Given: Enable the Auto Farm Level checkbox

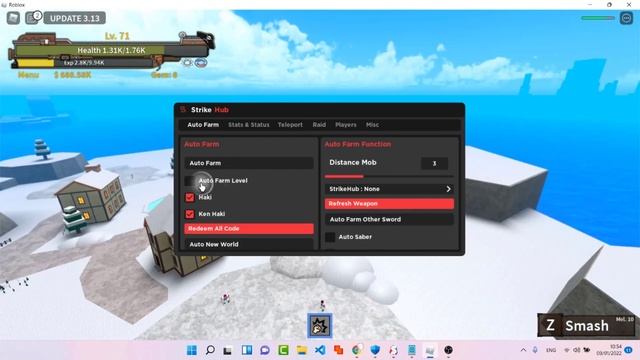Looking at the screenshot, I should pos(190,181).
